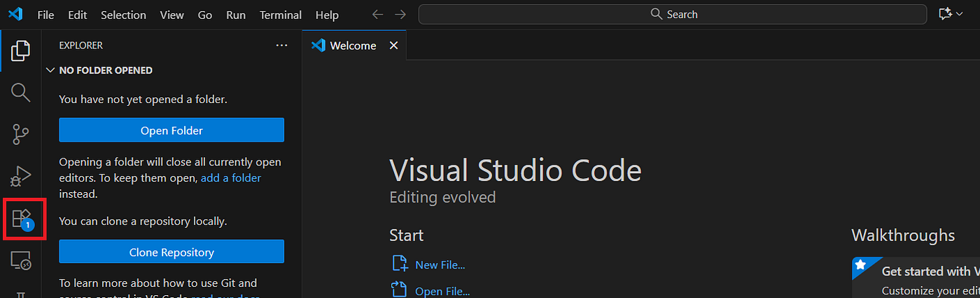Click the New File icon
Viewport: 980px width, 298px height.
click(400, 264)
